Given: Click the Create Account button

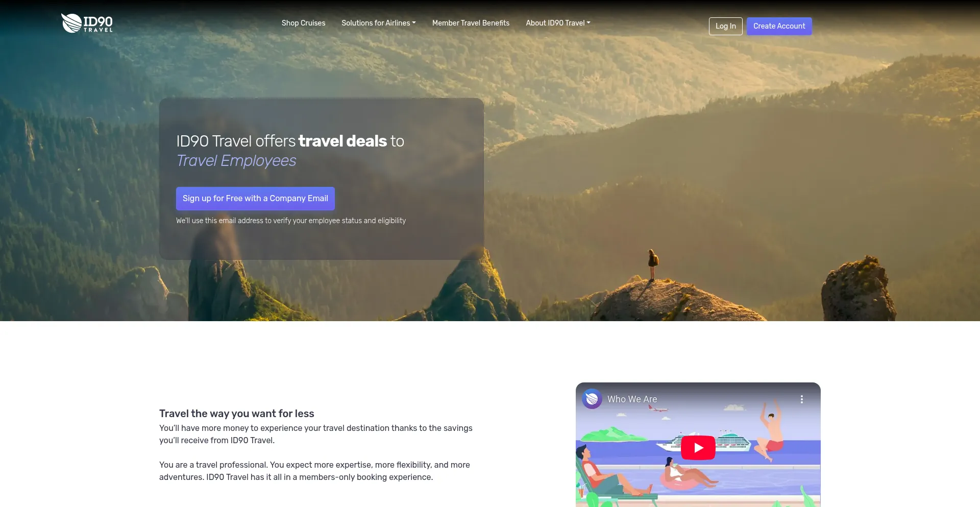Looking at the screenshot, I should click(779, 26).
